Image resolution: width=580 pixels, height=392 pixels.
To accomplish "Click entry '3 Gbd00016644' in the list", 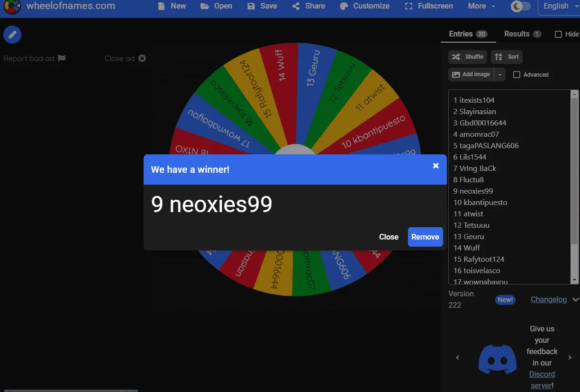I will pyautogui.click(x=480, y=123).
